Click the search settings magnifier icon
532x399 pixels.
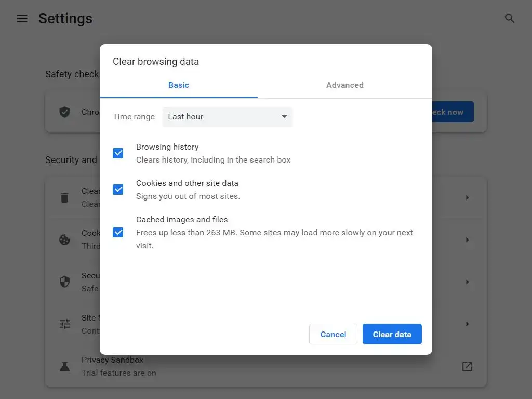[510, 19]
